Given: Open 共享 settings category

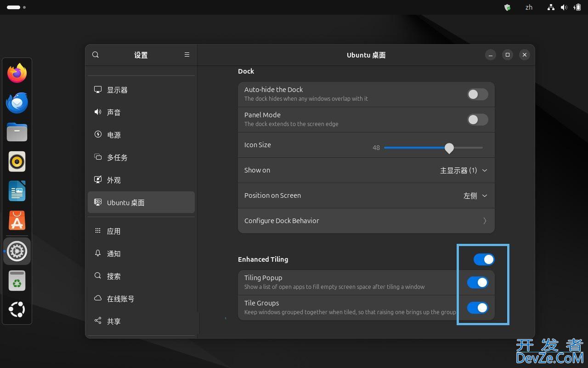Looking at the screenshot, I should [141, 321].
